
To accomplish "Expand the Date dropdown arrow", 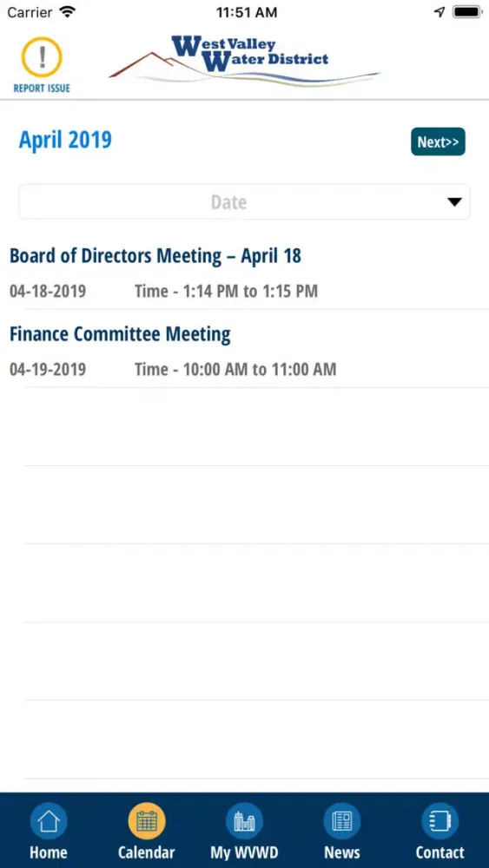I will (454, 202).
